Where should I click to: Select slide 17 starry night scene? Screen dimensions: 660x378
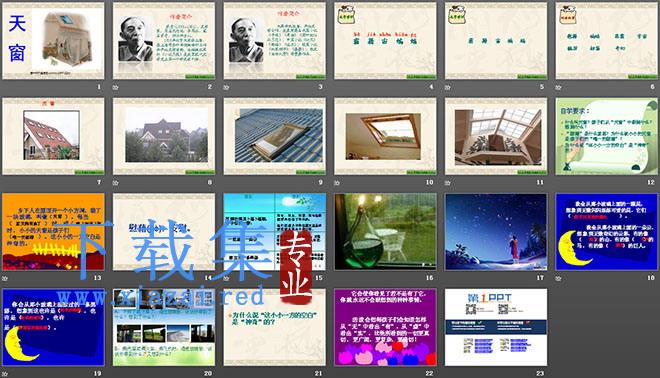click(496, 232)
